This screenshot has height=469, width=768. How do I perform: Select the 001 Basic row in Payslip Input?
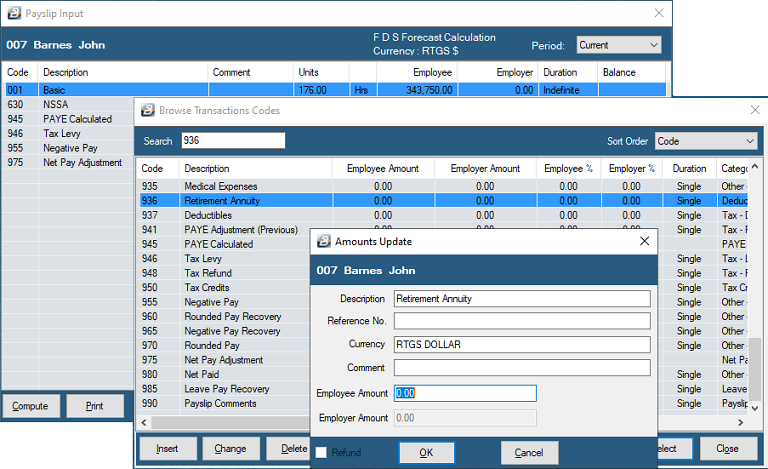point(336,90)
